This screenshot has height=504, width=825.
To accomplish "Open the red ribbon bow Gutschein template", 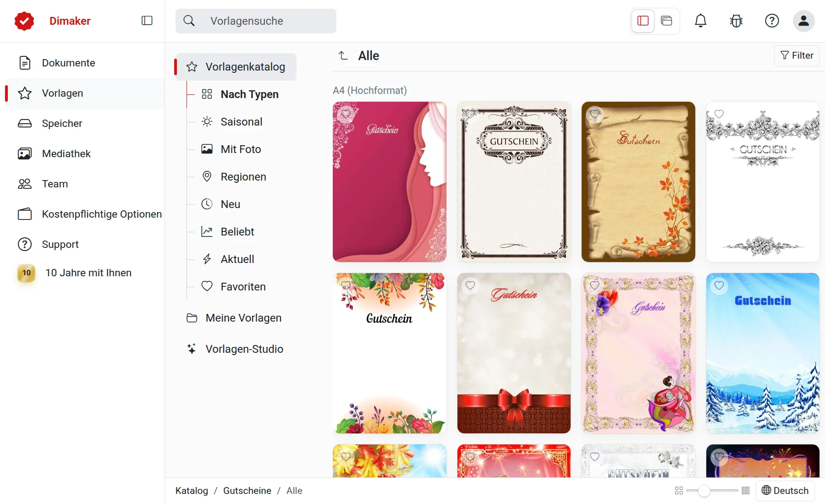I will click(x=514, y=353).
